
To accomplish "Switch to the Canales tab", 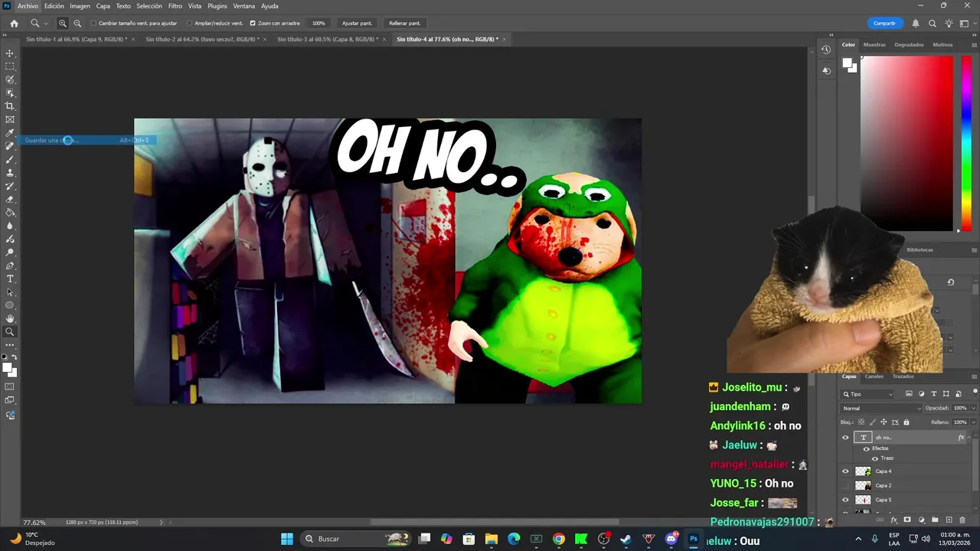I will [874, 377].
